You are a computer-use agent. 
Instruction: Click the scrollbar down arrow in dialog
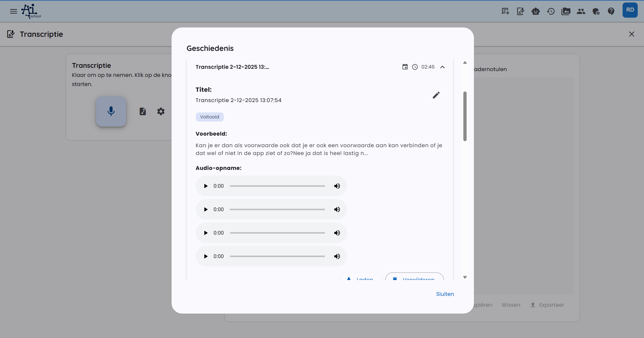[x=465, y=277]
